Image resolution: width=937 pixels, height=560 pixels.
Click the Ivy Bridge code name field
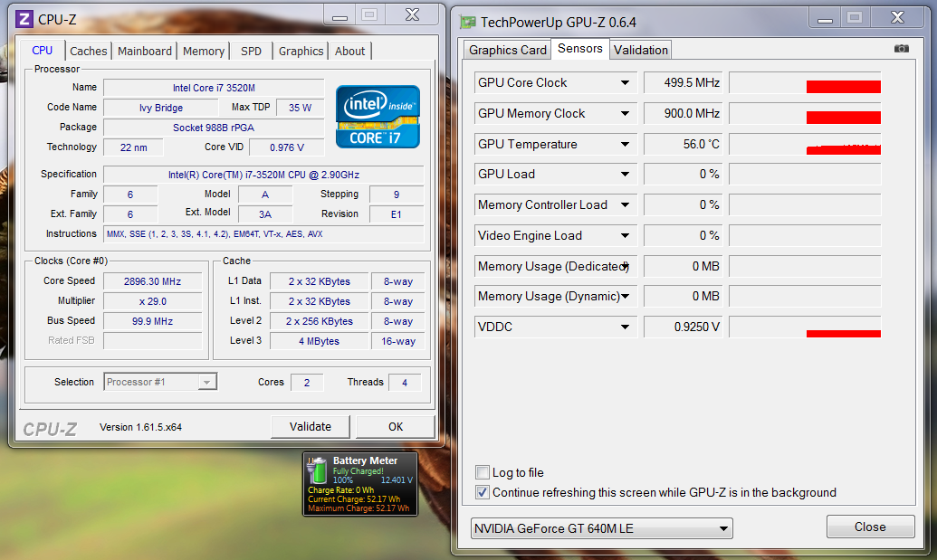[161, 108]
